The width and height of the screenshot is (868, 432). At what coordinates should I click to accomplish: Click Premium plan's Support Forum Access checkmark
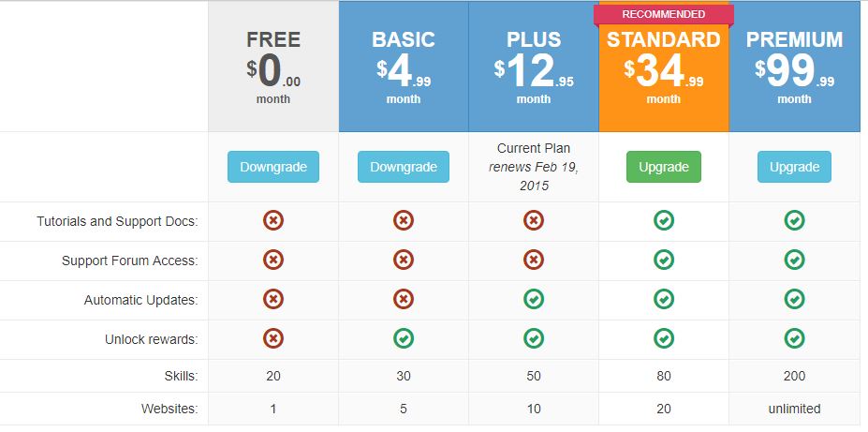click(x=794, y=260)
